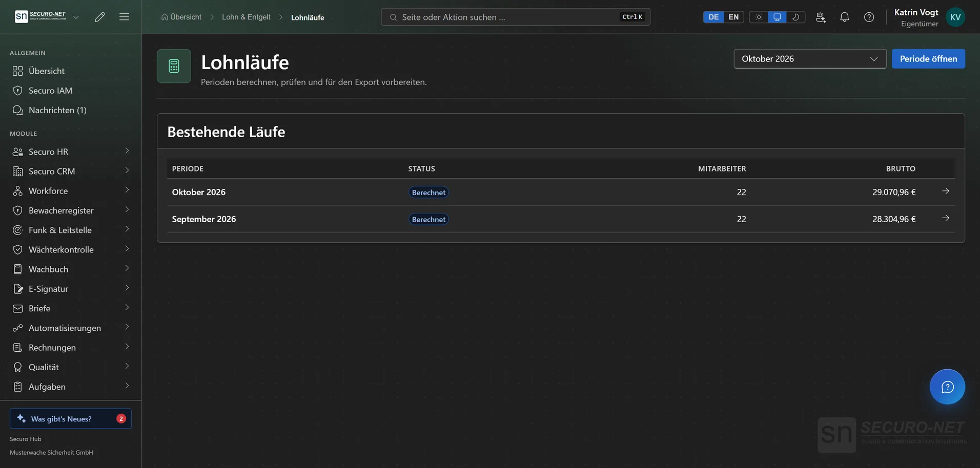980x468 pixels.
Task: Click the home icon of the Übersicht breadcrumb
Action: (x=165, y=17)
